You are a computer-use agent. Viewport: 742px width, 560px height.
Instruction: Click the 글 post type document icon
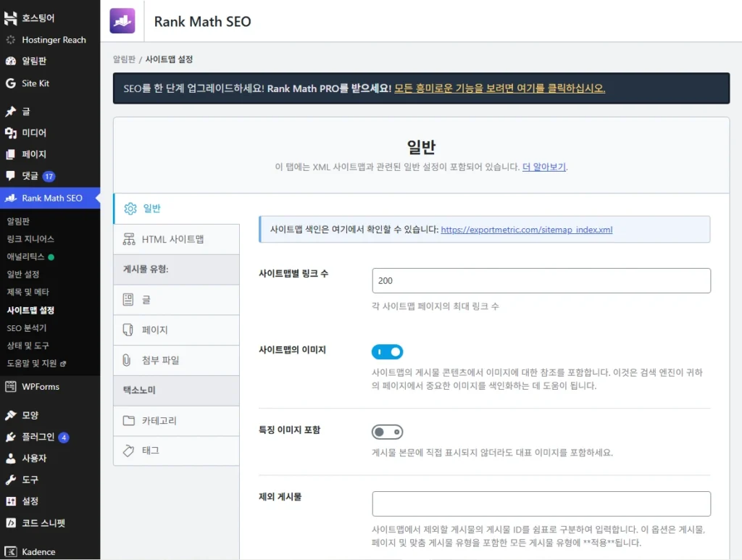[128, 299]
